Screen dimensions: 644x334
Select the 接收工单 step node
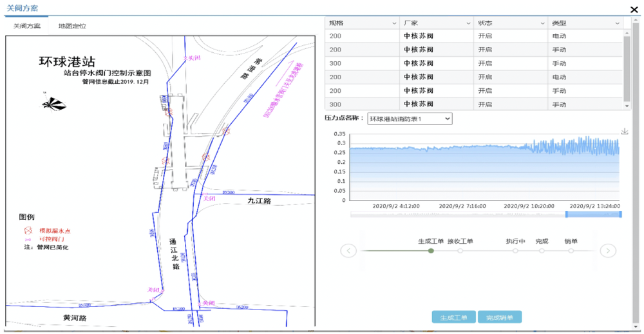[x=460, y=251]
